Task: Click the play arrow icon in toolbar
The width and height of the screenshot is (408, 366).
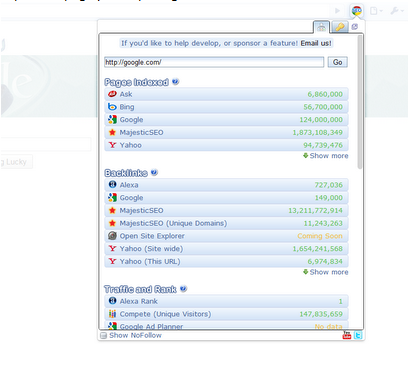Action: pos(337,11)
